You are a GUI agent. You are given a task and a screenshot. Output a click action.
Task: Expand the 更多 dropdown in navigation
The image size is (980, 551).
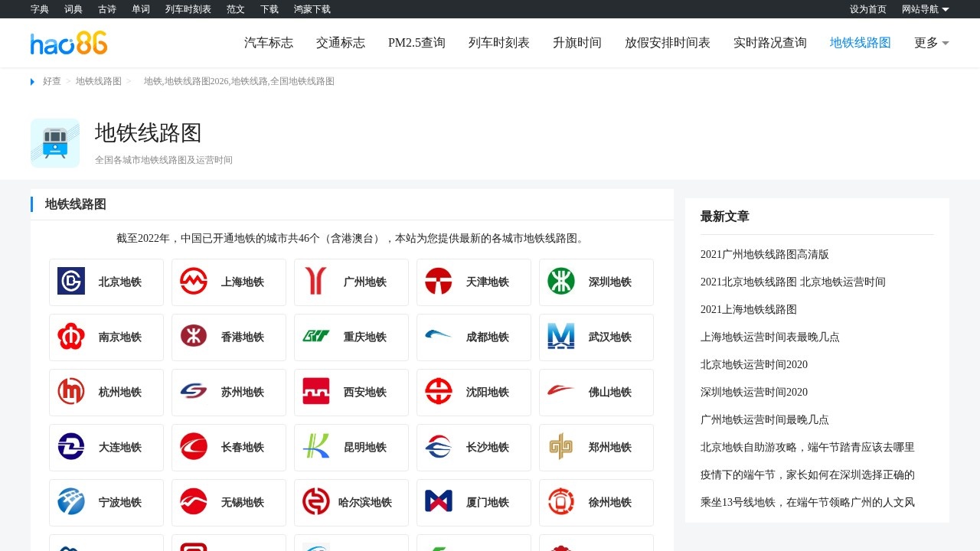(931, 43)
